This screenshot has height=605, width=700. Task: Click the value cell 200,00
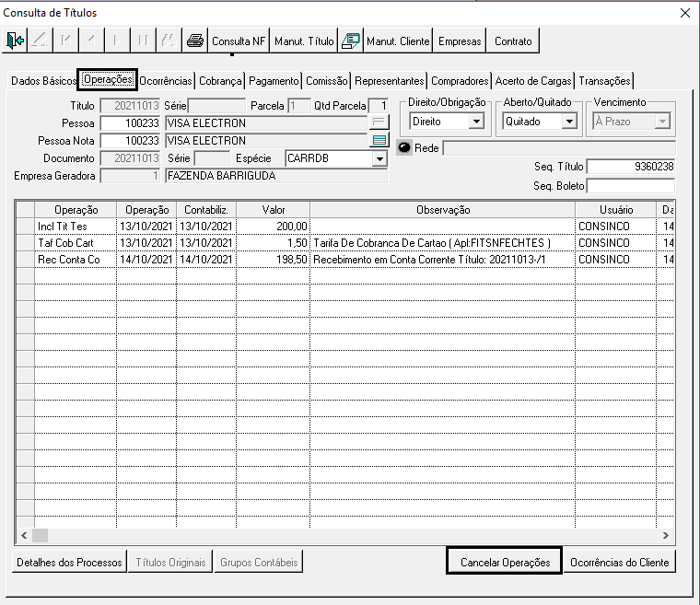click(274, 227)
